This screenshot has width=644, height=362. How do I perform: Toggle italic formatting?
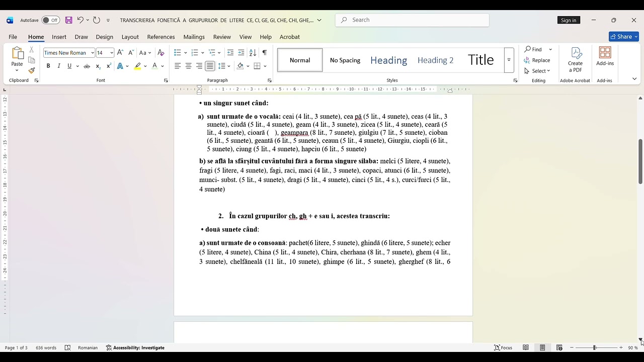click(59, 66)
